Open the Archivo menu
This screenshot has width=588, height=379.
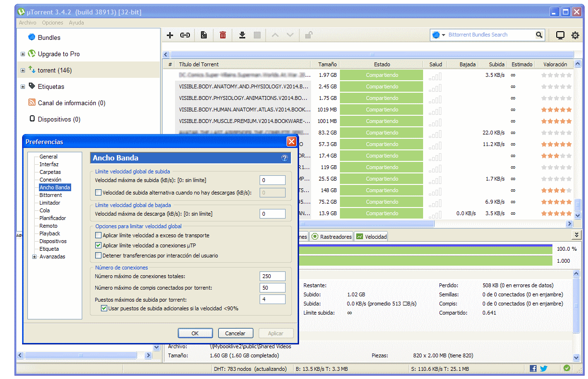pos(27,23)
